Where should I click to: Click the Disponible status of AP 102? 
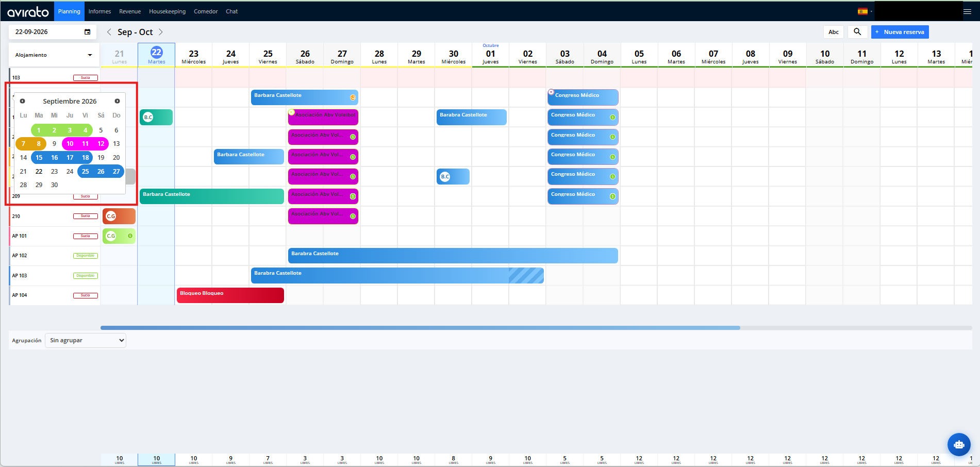(85, 256)
